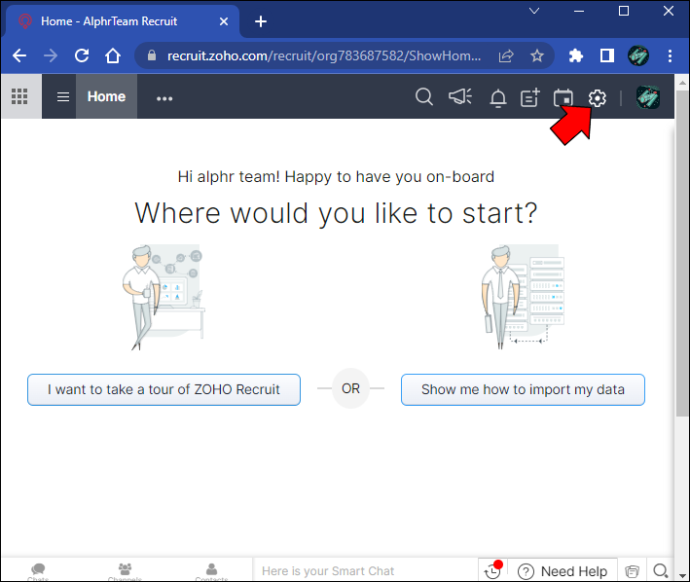Open the Setup gear icon
Image resolution: width=690 pixels, height=582 pixels.
coord(597,98)
